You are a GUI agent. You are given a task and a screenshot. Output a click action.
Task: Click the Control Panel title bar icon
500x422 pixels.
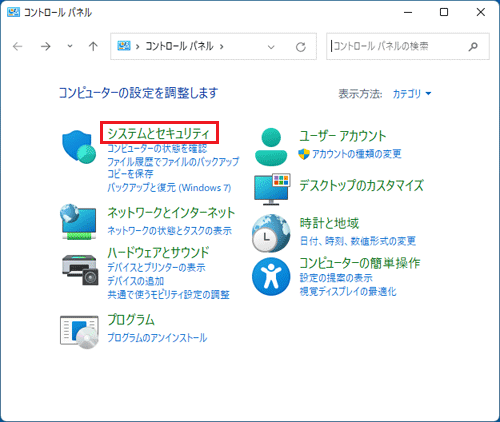[13, 12]
